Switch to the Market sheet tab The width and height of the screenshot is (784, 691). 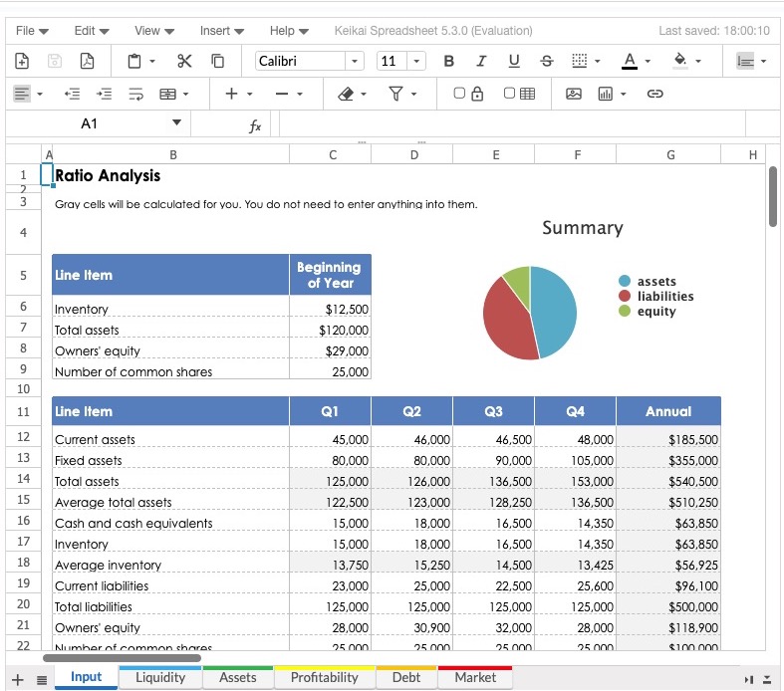(475, 677)
